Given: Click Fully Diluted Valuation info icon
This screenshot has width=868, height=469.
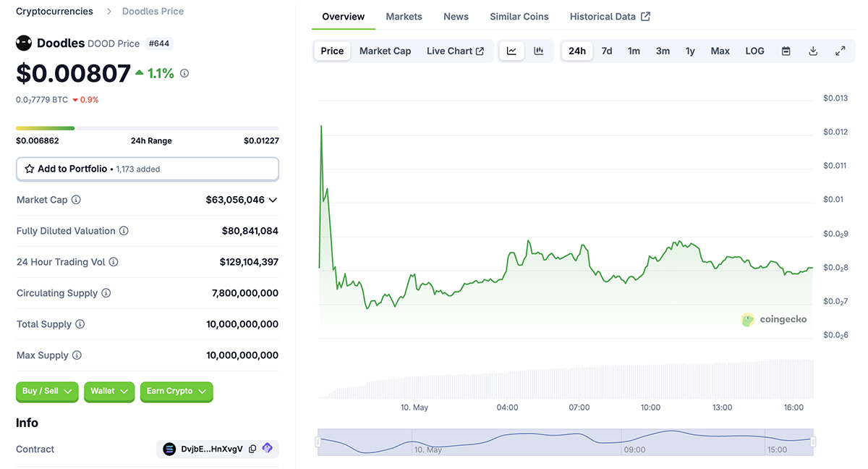Looking at the screenshot, I should tap(124, 231).
